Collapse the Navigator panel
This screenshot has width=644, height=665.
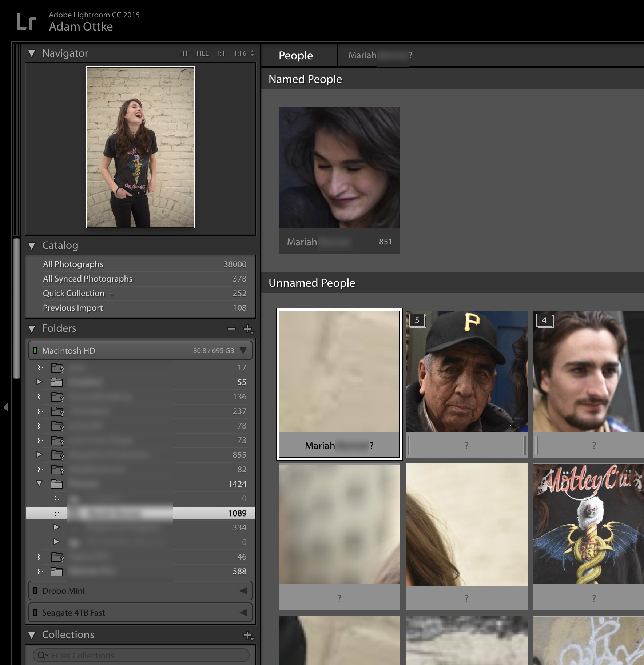pos(32,53)
